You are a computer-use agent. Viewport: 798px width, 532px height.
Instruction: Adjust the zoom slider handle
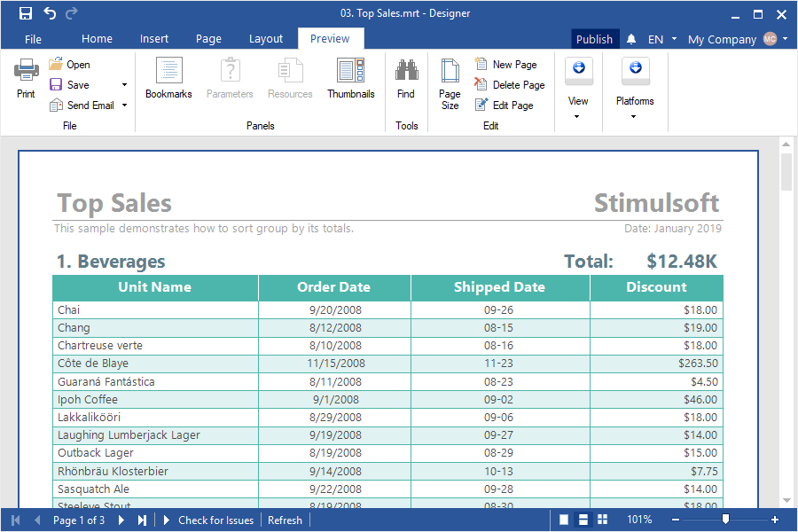point(725,520)
